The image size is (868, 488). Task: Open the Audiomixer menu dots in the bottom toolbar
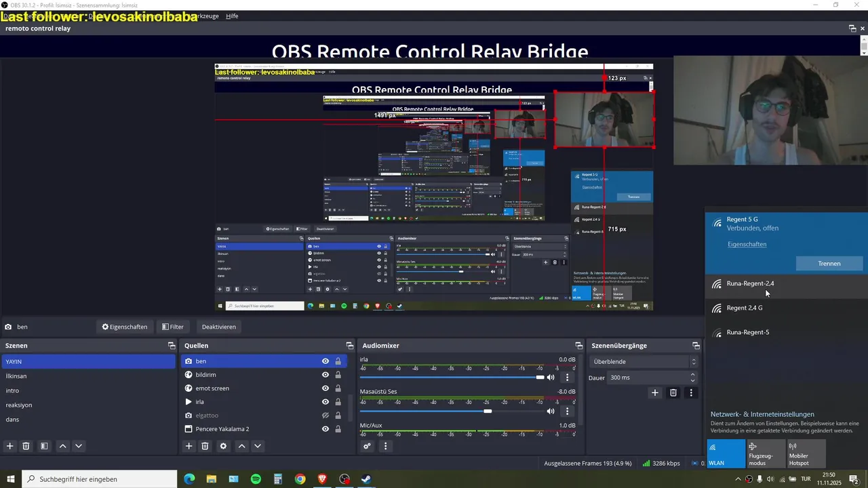coord(385,446)
